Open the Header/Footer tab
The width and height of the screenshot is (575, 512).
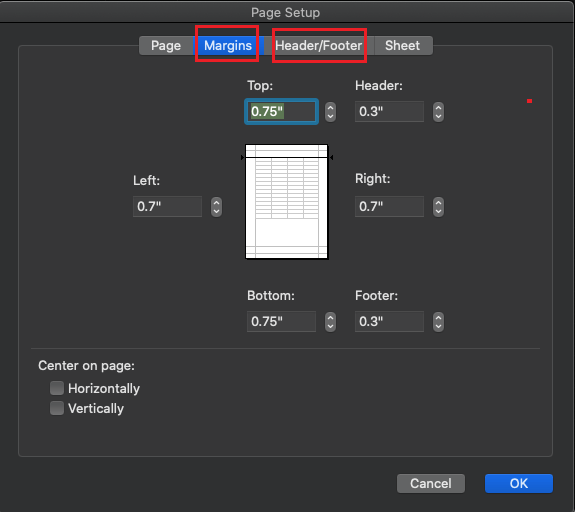(319, 45)
